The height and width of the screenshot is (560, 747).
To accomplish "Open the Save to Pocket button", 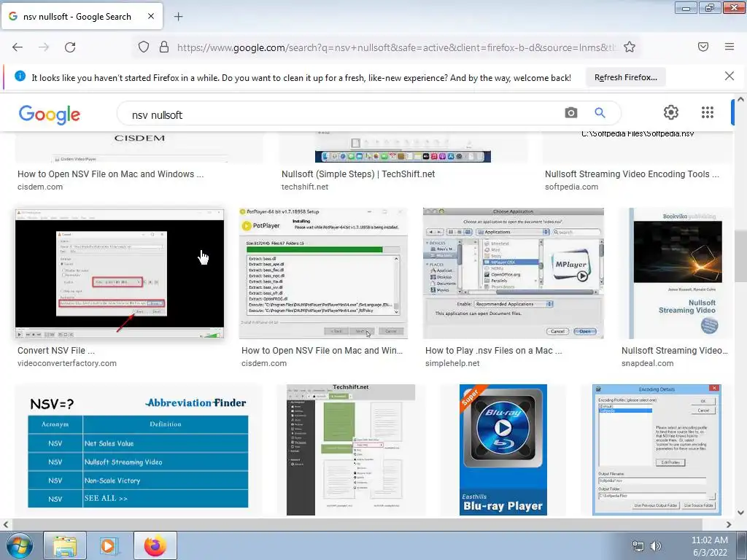I will point(703,47).
